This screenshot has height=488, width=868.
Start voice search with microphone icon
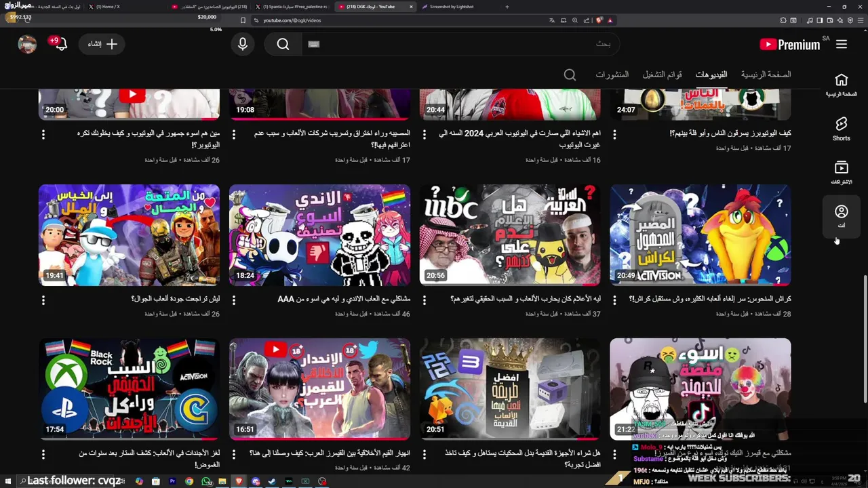point(243,44)
